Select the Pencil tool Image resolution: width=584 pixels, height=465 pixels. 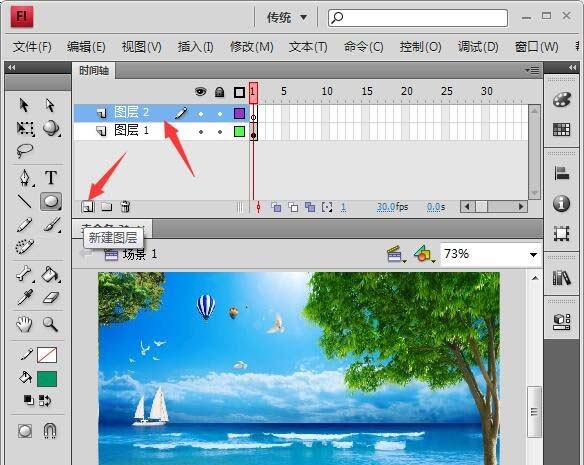click(25, 225)
